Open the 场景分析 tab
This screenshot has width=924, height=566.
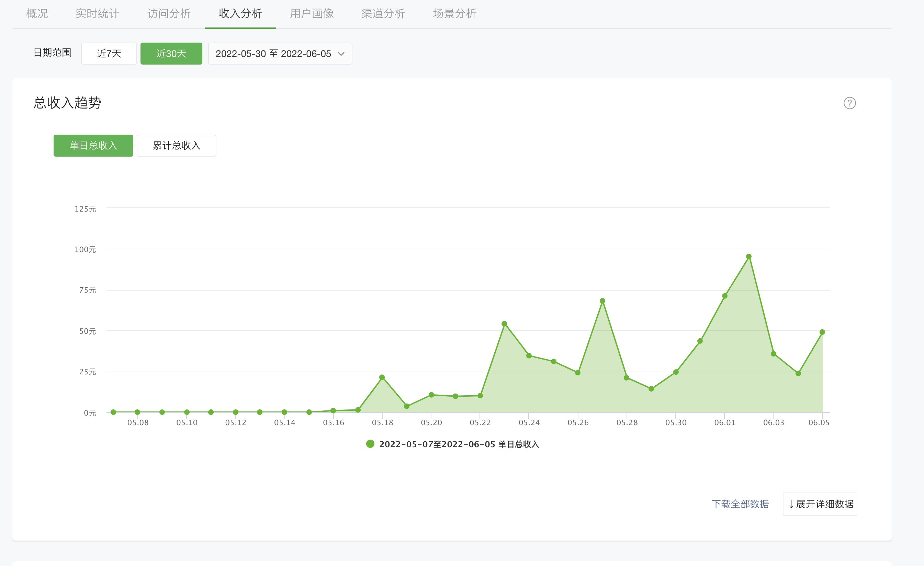tap(454, 14)
